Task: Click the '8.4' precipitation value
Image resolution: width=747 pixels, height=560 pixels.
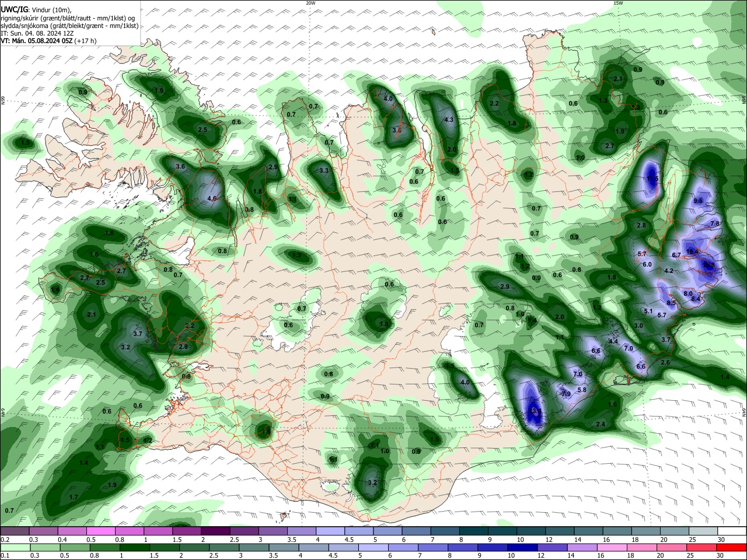Action: [696, 299]
